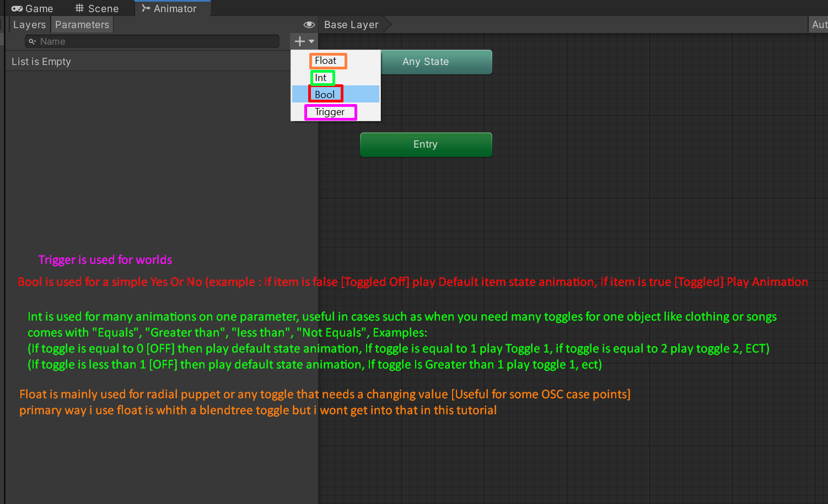
Task: Click the search magnifier icon
Action: [33, 41]
